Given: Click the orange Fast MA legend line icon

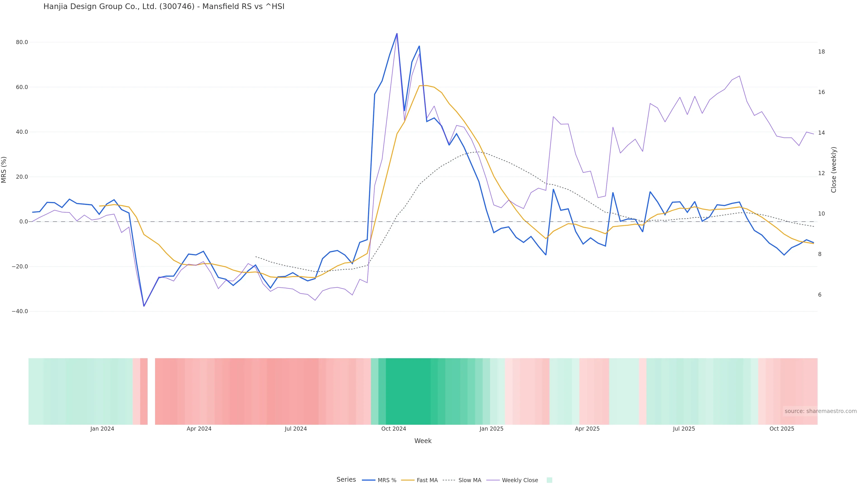Looking at the screenshot, I should click(408, 480).
